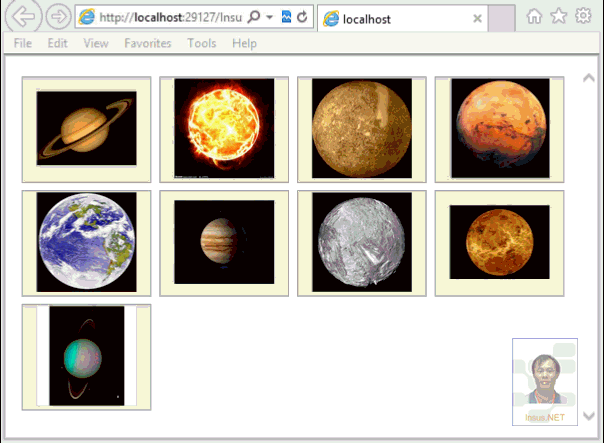The height and width of the screenshot is (443, 604).
Task: Select the teal Uranus thumbnail
Action: 87,357
